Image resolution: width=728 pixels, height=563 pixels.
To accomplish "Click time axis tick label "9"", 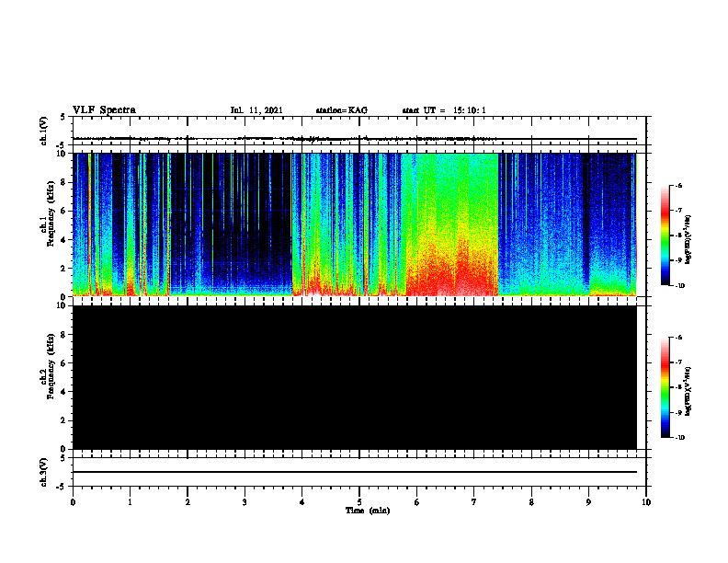I will 588,502.
